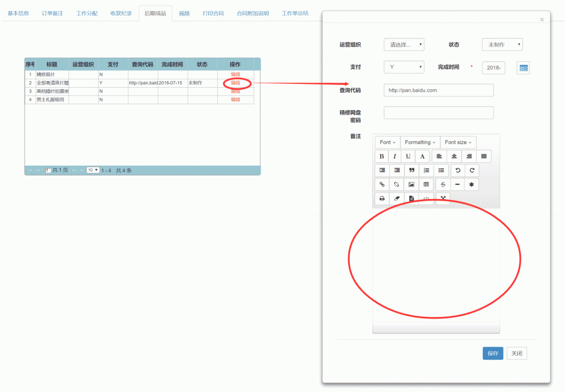Toggle bold formatting in the editor

click(x=382, y=156)
